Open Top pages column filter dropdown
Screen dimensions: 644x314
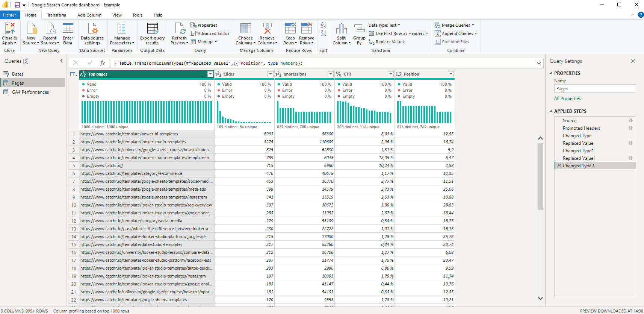click(x=210, y=74)
